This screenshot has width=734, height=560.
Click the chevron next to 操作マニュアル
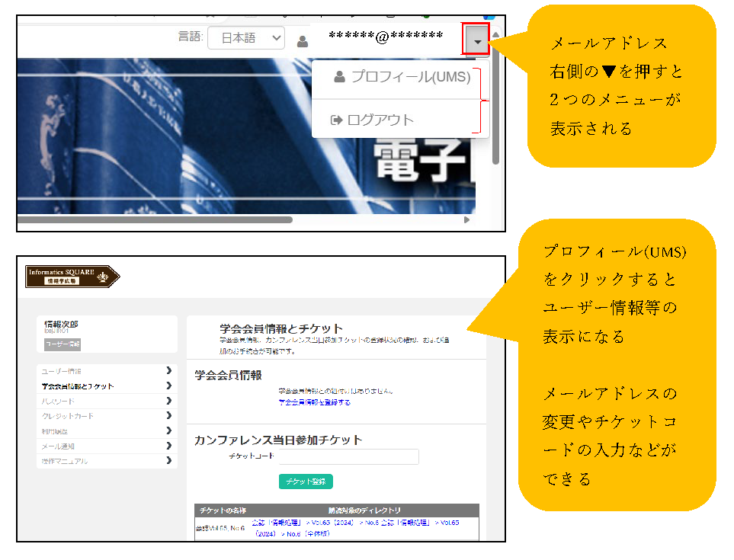point(168,461)
